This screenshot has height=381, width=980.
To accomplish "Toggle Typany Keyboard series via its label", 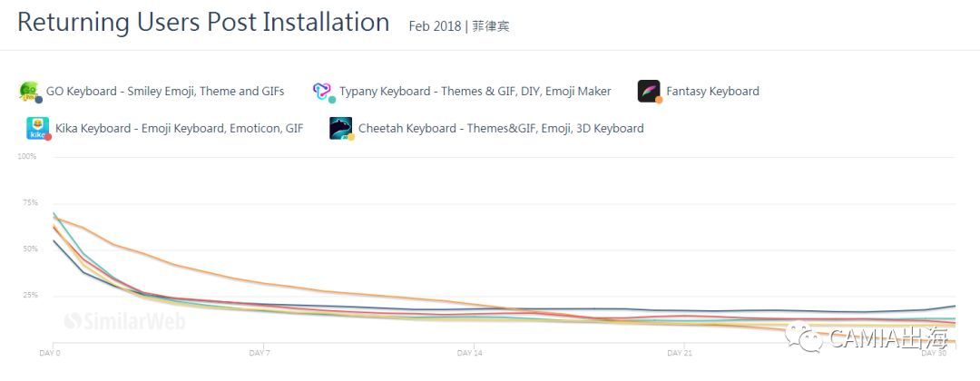I will coord(475,91).
